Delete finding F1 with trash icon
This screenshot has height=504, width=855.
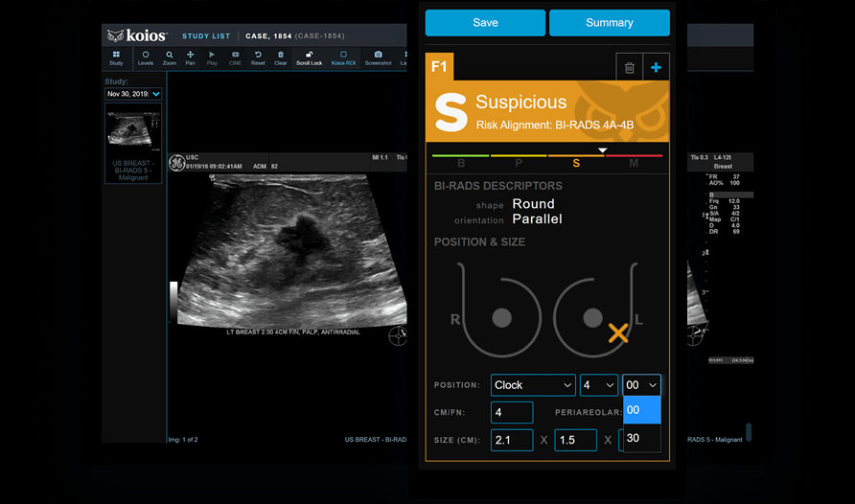click(630, 68)
